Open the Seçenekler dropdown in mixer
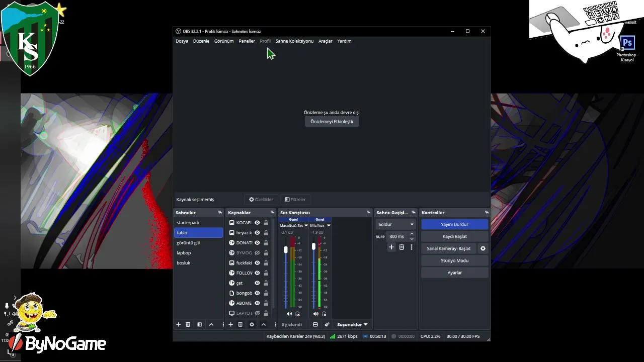This screenshot has height=362, width=644. point(352,325)
